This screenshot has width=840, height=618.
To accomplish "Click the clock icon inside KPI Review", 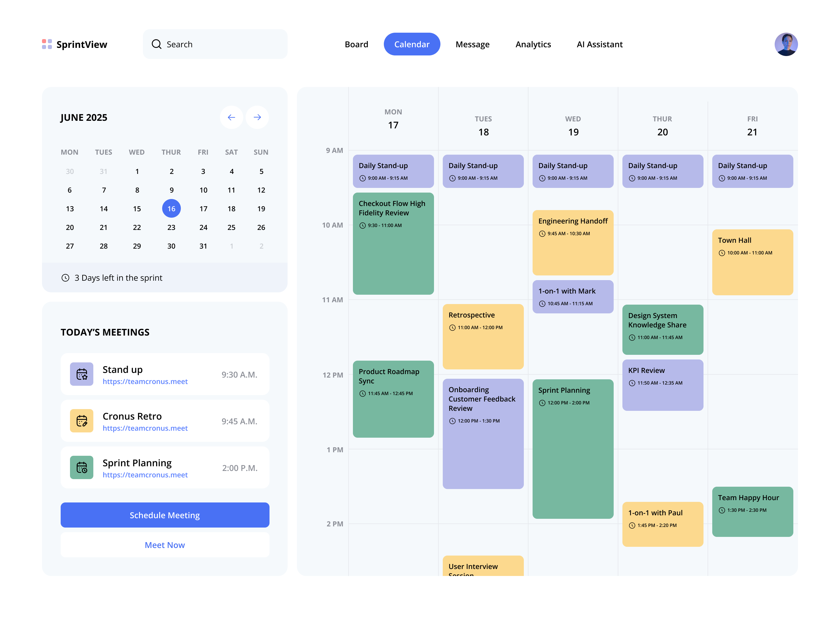I will coord(632,383).
